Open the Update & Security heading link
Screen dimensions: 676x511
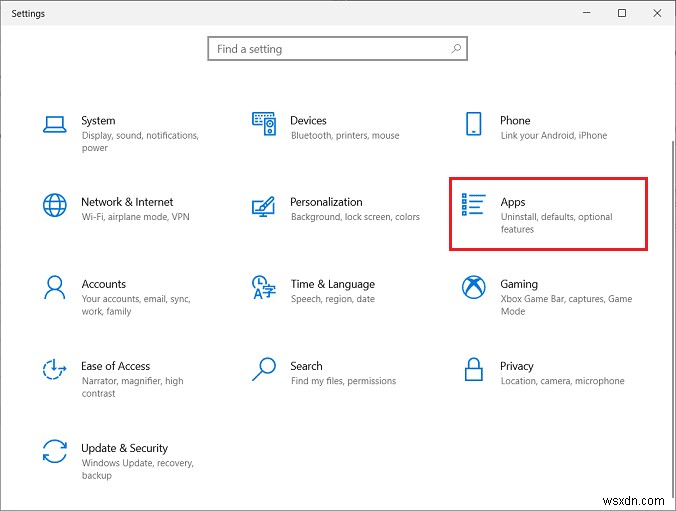(x=124, y=448)
